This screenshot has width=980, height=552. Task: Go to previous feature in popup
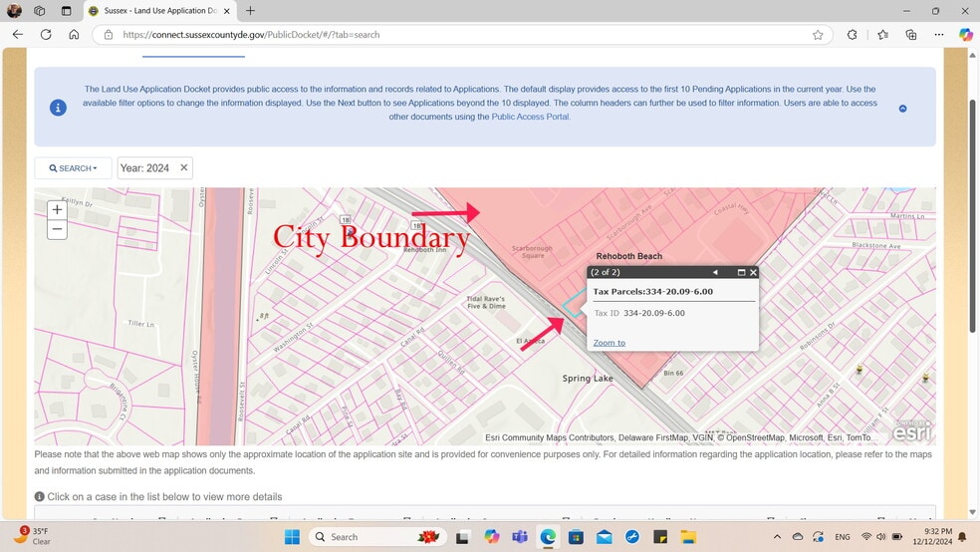[x=715, y=272]
